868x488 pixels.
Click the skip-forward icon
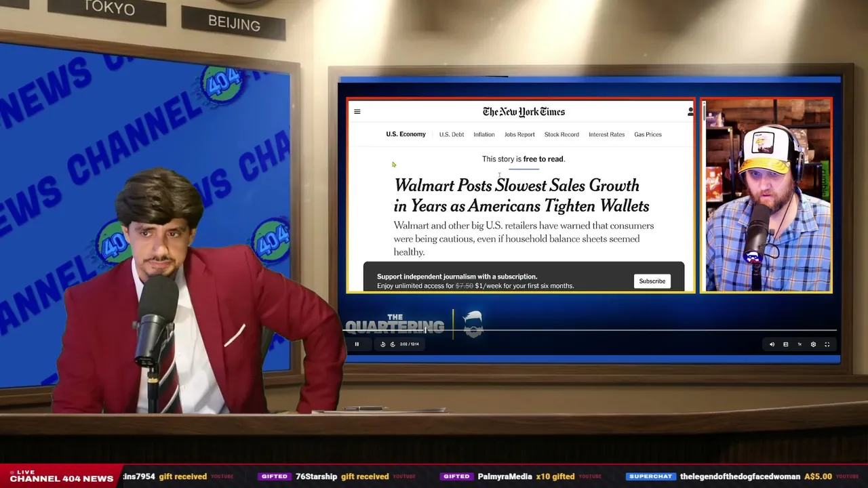click(x=392, y=344)
